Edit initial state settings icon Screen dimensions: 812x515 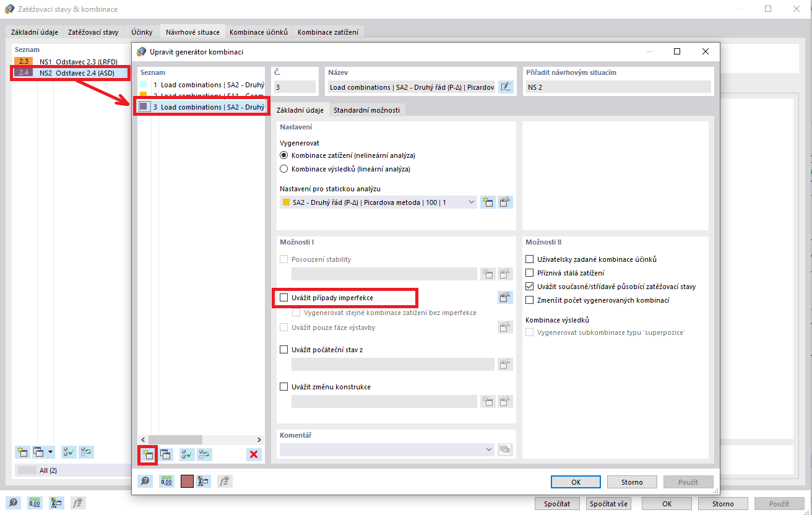click(506, 364)
